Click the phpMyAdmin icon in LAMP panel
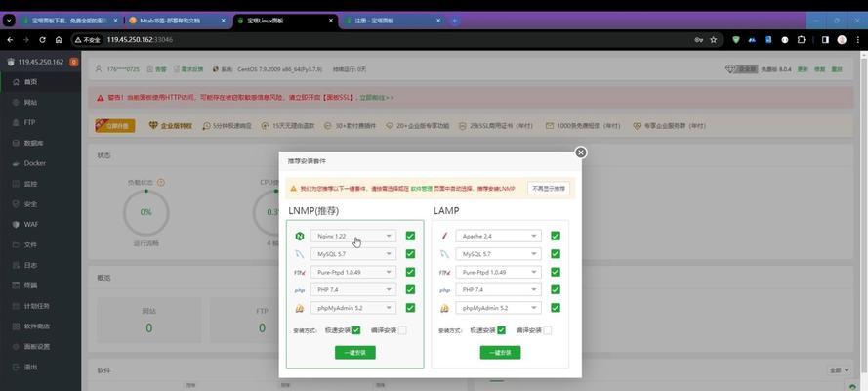868x391 pixels. (x=444, y=308)
